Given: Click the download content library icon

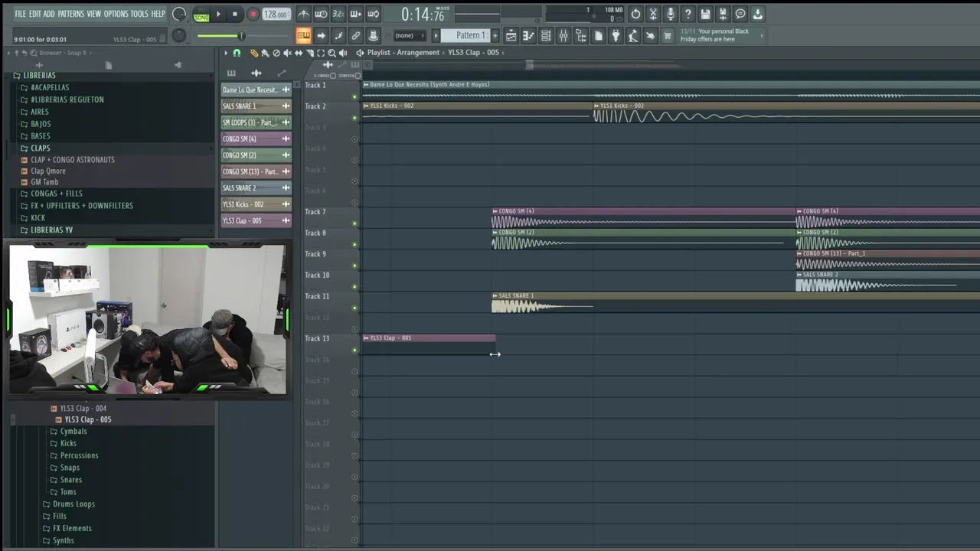Looking at the screenshot, I should click(757, 14).
